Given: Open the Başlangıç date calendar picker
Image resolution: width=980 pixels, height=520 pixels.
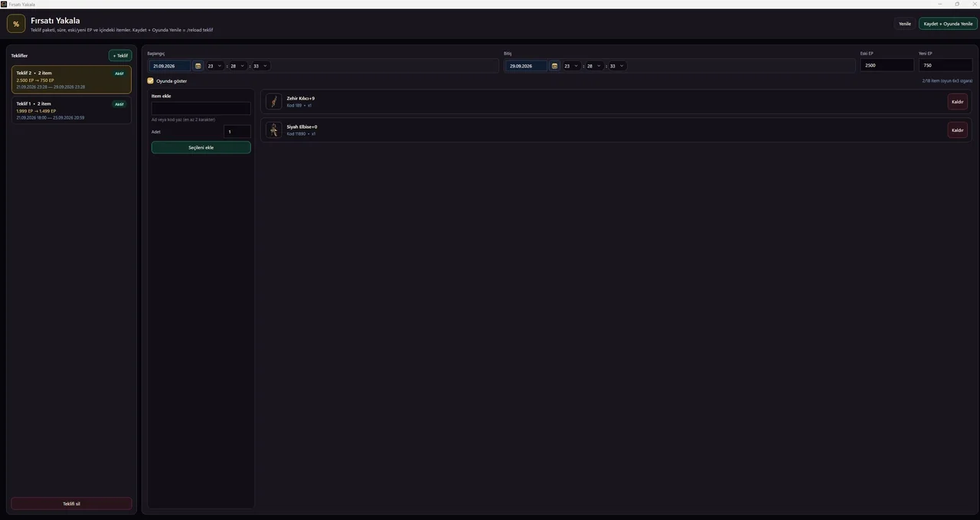Looking at the screenshot, I should click(198, 66).
